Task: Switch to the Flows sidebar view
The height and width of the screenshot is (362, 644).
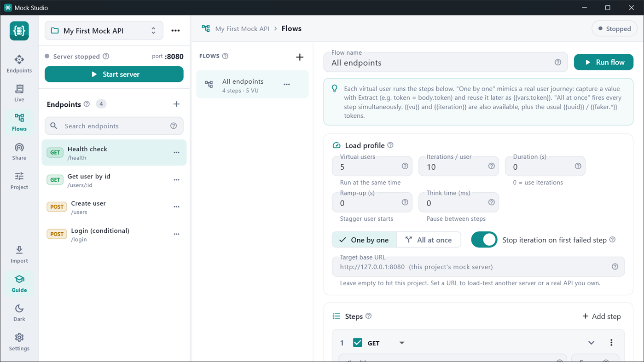Action: [19, 122]
